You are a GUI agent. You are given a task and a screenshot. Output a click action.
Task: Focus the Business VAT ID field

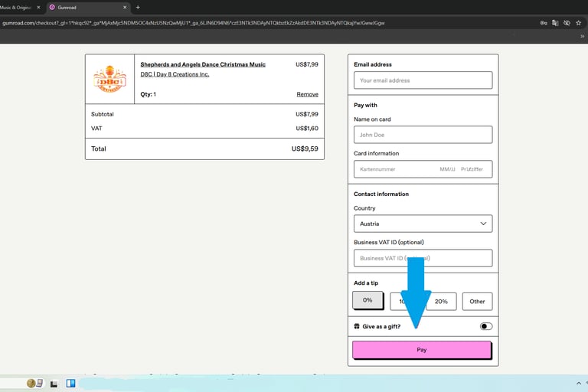423,258
